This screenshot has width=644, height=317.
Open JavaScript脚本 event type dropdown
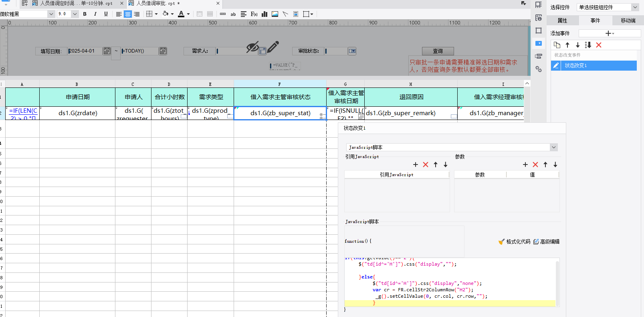554,147
